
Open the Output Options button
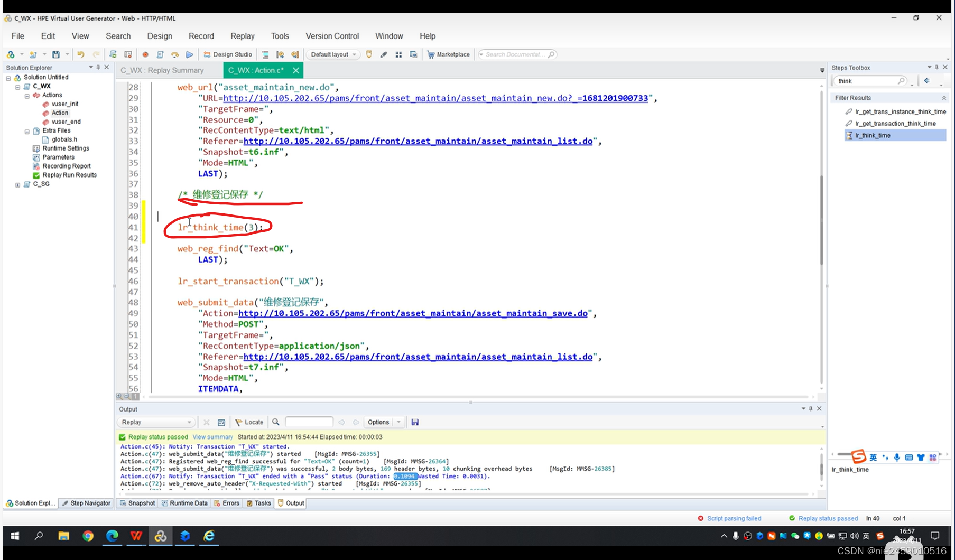point(378,422)
